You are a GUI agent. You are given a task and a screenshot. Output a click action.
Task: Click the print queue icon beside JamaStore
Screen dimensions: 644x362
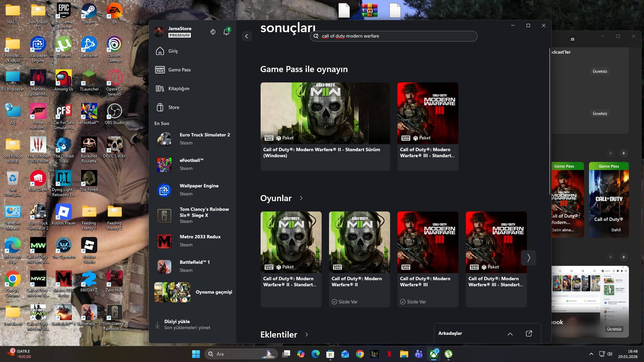(213, 32)
